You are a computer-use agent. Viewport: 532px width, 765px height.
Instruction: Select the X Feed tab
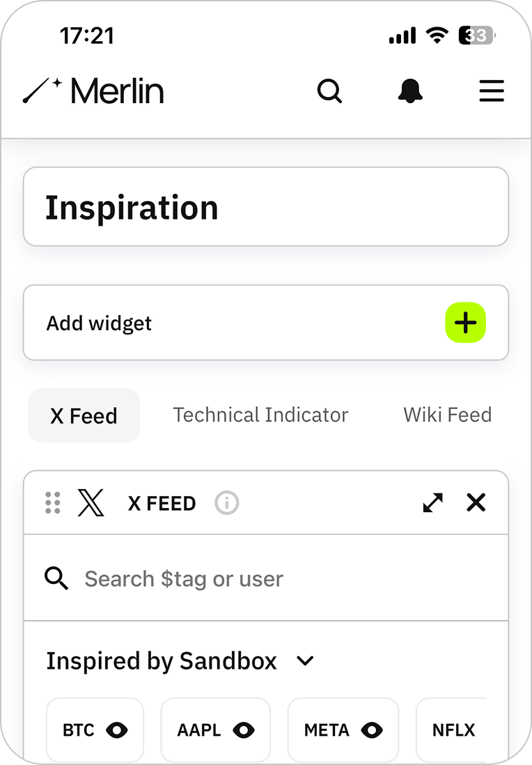(x=84, y=416)
